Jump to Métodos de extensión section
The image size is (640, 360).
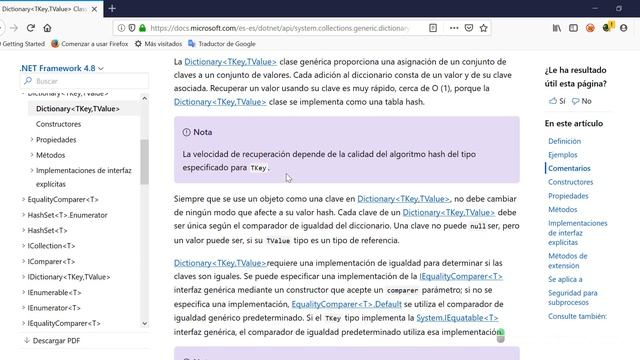568,261
